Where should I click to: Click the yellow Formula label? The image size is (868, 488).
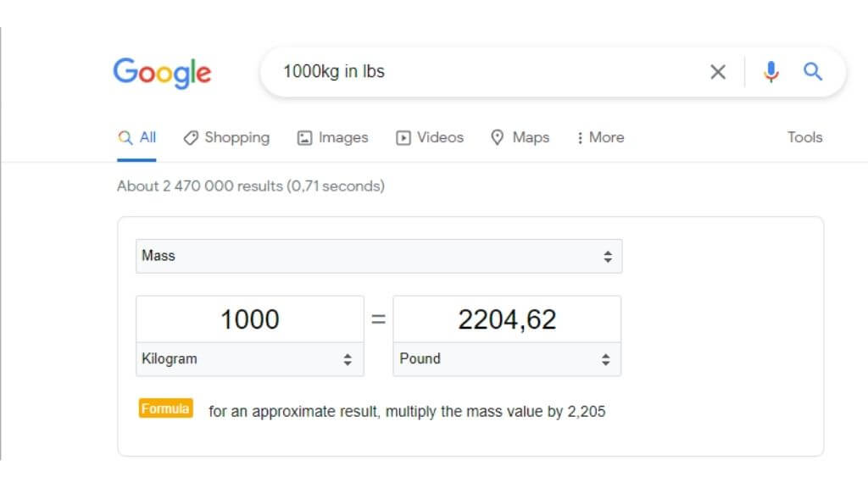click(x=165, y=409)
